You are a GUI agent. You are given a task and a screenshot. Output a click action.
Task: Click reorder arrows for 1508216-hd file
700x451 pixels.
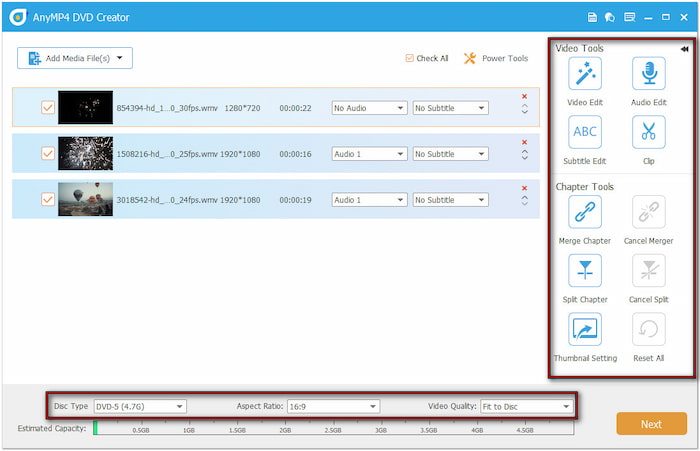tap(525, 155)
